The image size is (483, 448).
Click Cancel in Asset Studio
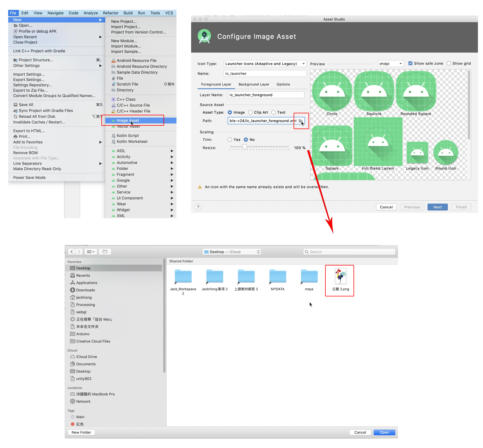click(386, 207)
